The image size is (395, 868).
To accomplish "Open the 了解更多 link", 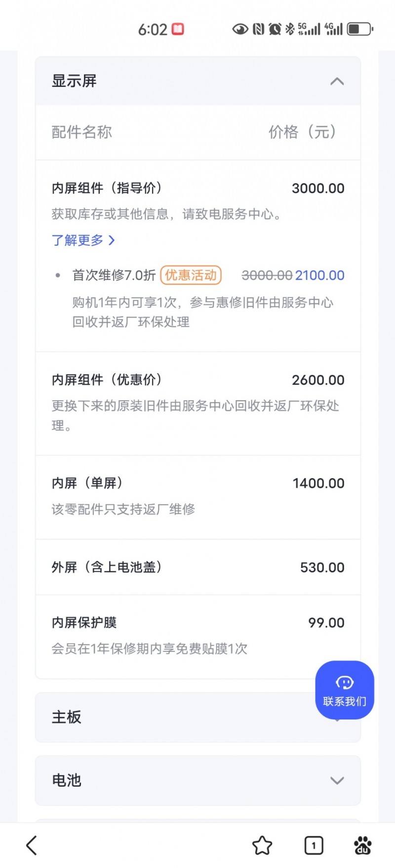I will coord(83,240).
